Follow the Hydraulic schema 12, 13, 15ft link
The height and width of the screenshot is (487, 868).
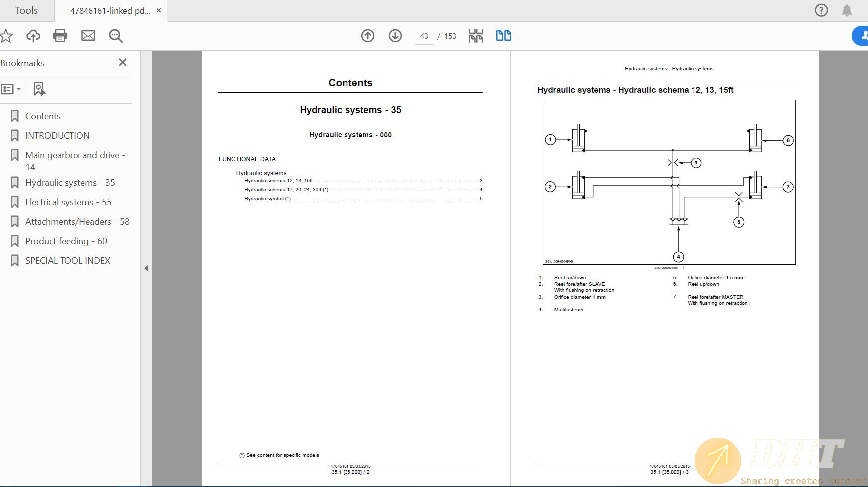tap(279, 181)
